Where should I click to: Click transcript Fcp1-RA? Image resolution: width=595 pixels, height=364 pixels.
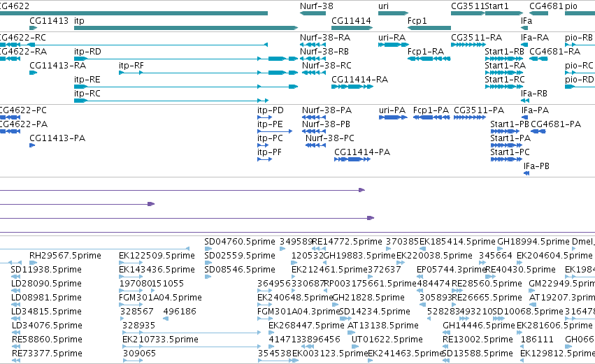(425, 52)
